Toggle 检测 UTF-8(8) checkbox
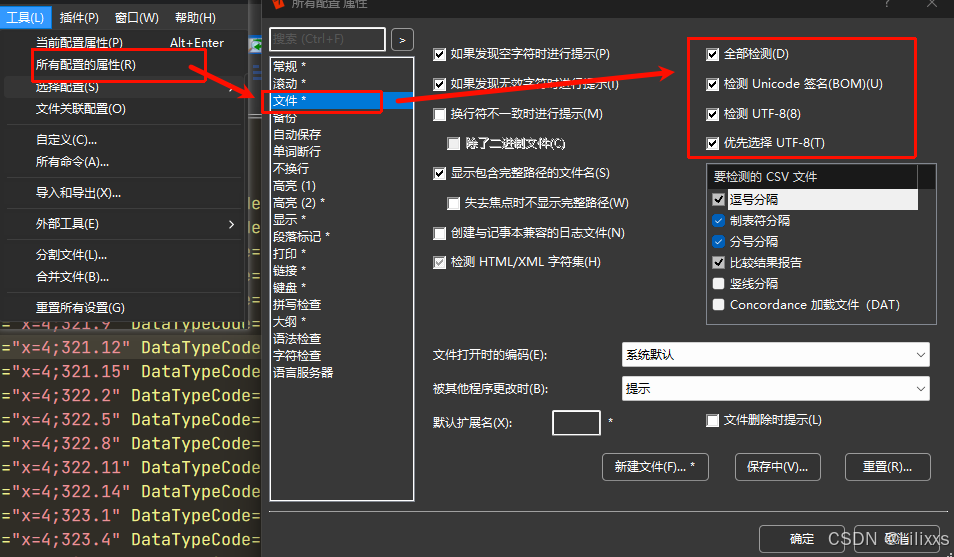 click(712, 114)
